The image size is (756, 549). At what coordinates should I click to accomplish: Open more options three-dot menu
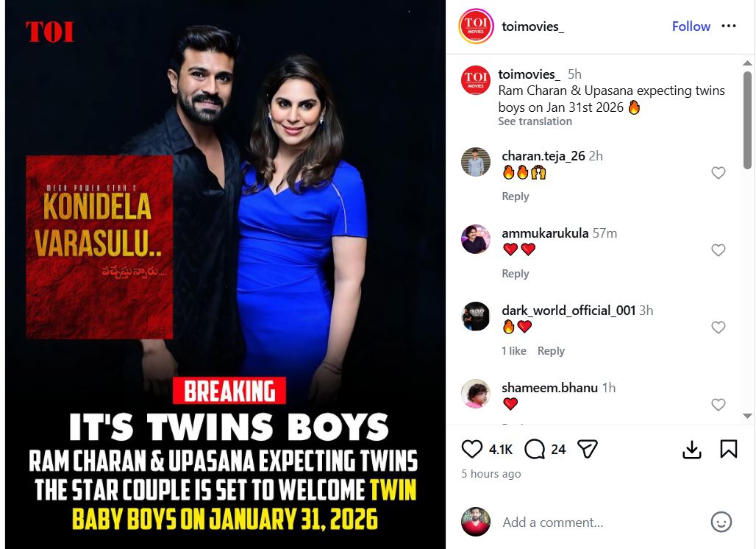(x=729, y=26)
